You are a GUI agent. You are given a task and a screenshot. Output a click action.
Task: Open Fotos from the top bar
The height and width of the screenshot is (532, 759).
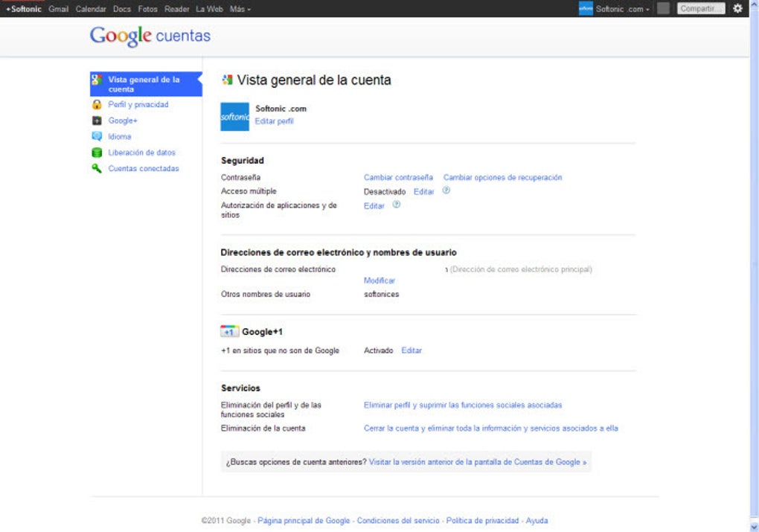(147, 9)
